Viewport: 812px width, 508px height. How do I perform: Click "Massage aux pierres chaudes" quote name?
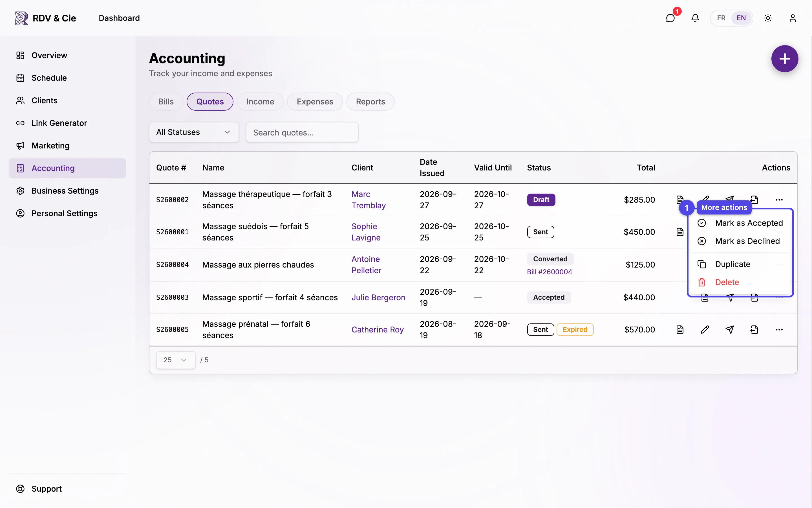coord(258,265)
